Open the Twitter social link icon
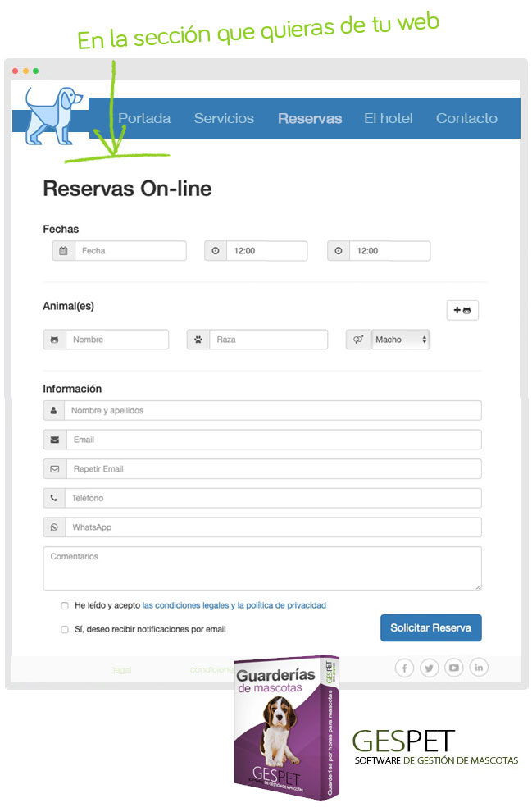This screenshot has width=532, height=812. point(429,668)
